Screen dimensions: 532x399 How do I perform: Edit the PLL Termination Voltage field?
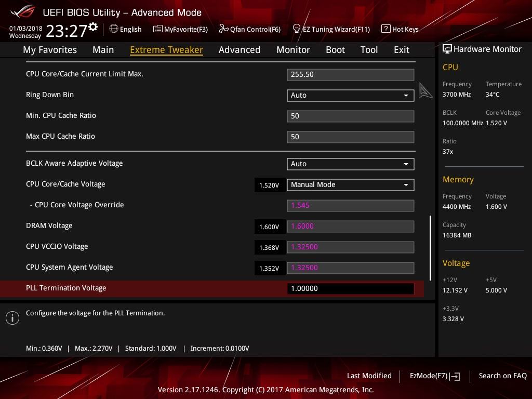point(350,288)
